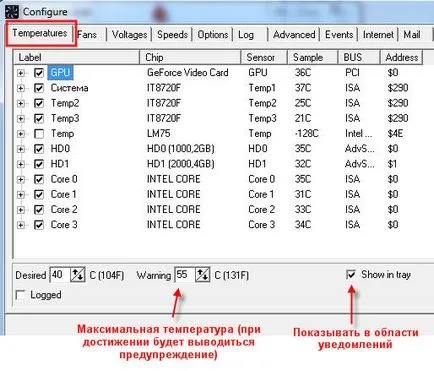
Task: Click the Temp1 sensor cell
Action: [x=262, y=88]
